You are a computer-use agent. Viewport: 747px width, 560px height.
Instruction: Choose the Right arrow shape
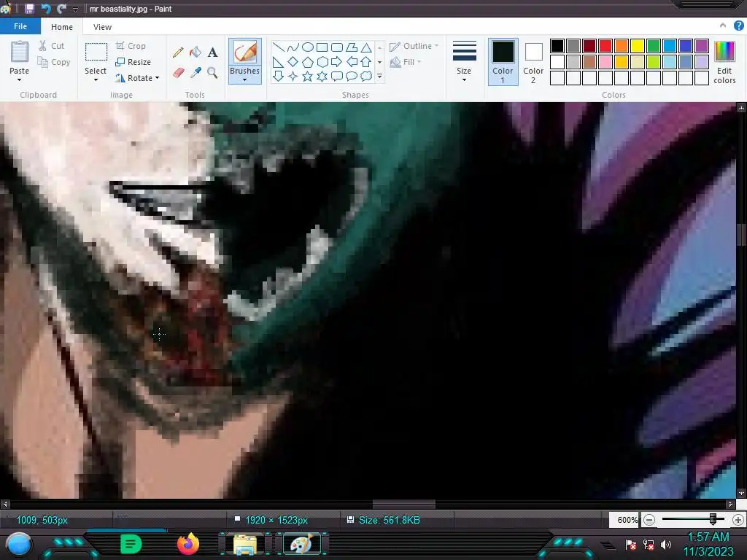click(337, 62)
